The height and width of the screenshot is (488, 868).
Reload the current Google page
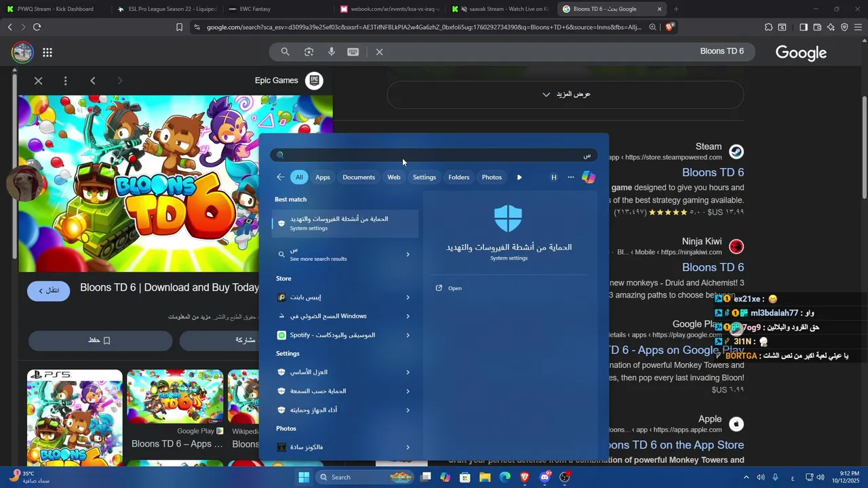(x=37, y=27)
